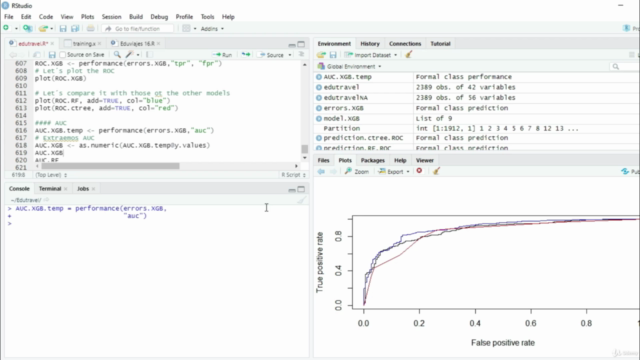Image resolution: width=640 pixels, height=360 pixels.
Task: Open the Session menu
Action: coord(111,17)
